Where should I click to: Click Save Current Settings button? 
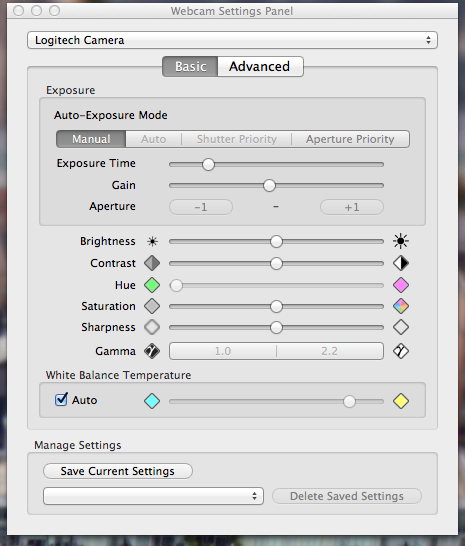click(x=118, y=471)
